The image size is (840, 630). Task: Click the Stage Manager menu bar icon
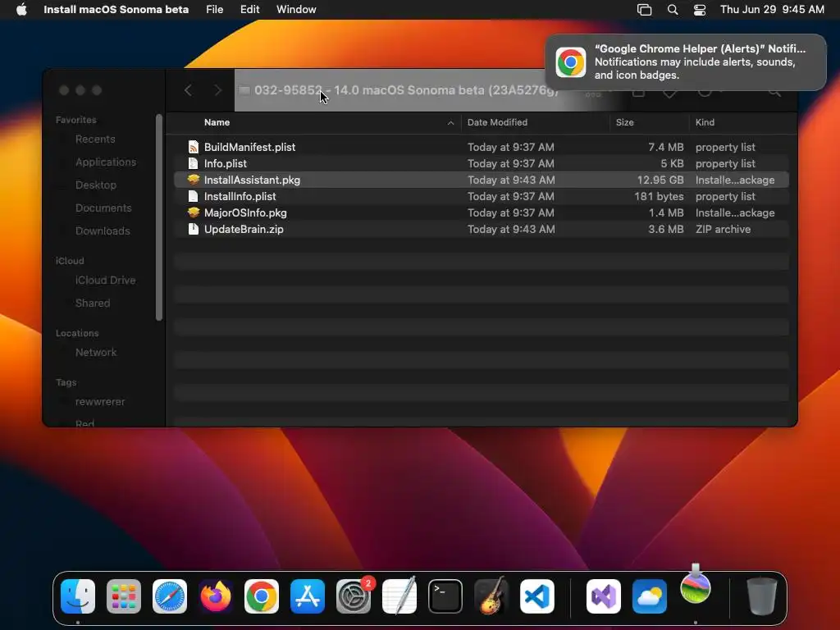(x=645, y=10)
